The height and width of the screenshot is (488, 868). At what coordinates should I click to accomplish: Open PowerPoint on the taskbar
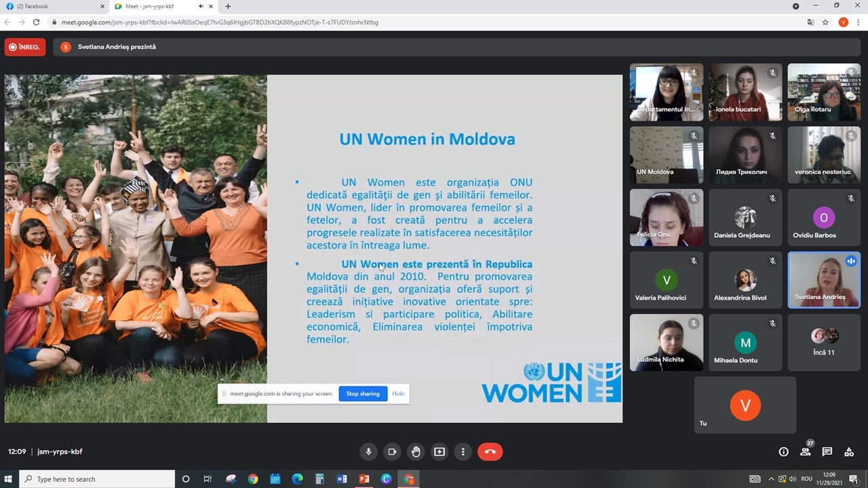(x=364, y=479)
